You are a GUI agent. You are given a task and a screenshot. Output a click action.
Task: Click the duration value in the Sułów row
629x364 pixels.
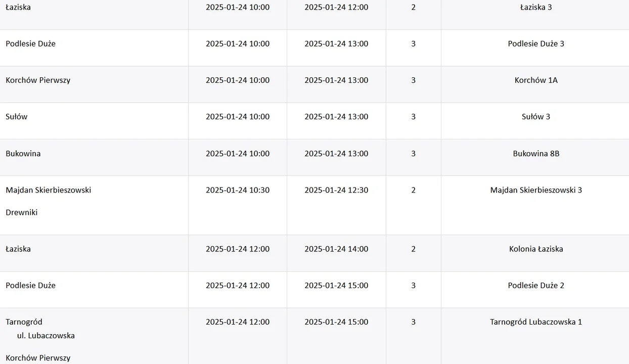coord(414,117)
